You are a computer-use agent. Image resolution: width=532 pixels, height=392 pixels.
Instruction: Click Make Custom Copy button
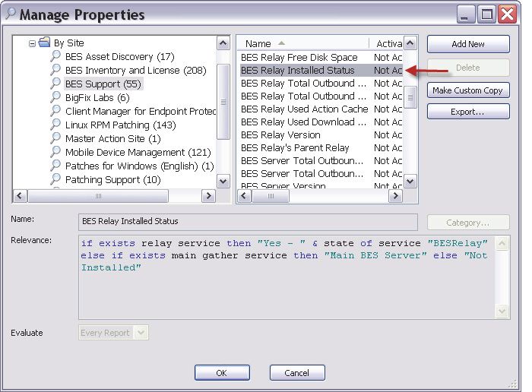(468, 90)
